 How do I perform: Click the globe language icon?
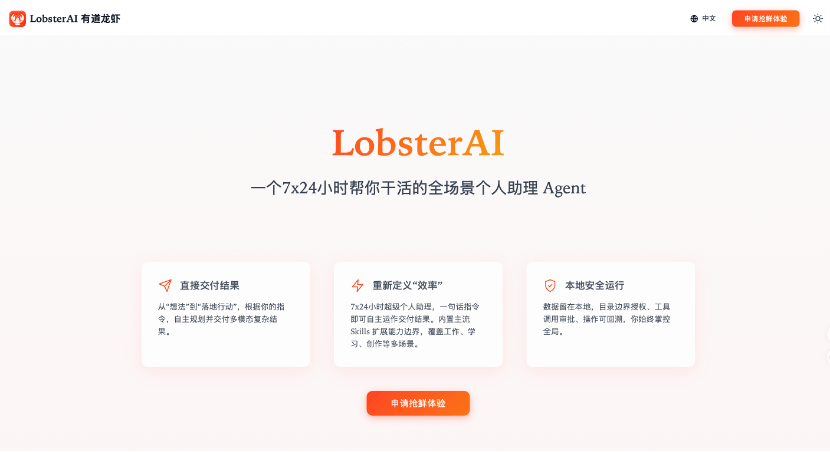(x=694, y=19)
